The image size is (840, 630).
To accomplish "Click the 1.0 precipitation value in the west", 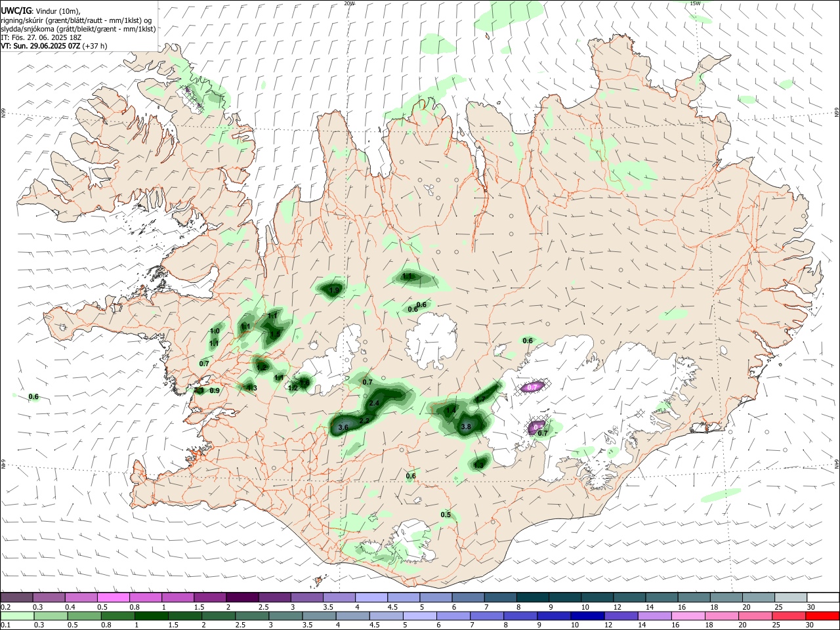I will [215, 331].
